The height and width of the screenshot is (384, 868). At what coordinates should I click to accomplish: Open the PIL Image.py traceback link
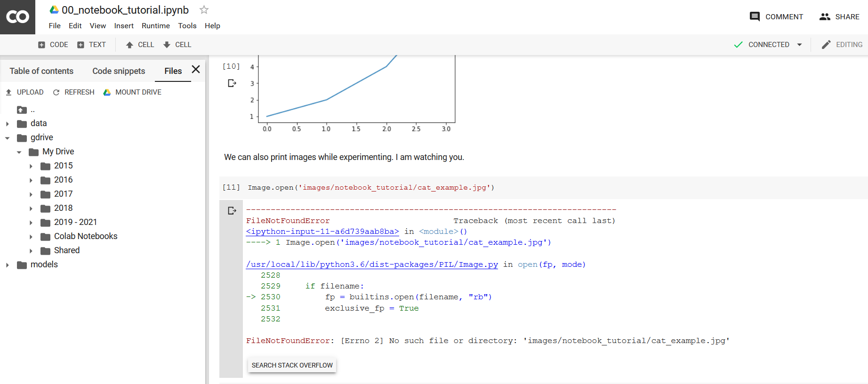coord(372,264)
